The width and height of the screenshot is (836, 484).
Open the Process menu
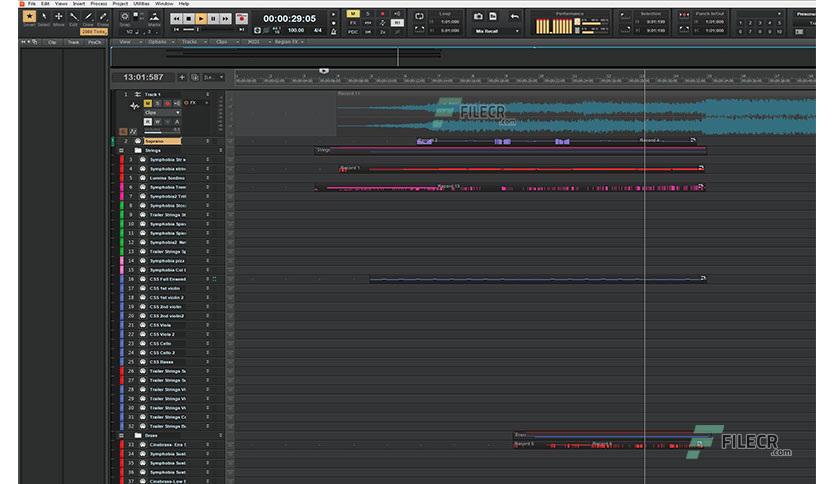(x=99, y=3)
